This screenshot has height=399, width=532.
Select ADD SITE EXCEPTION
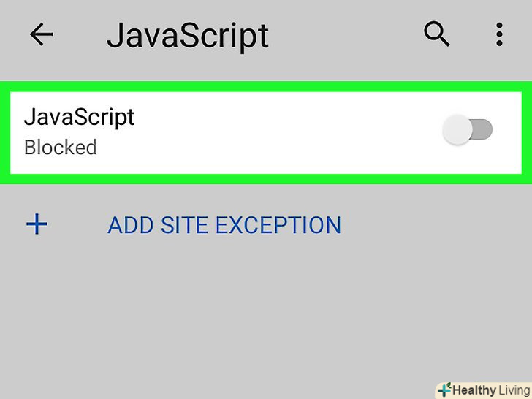pos(224,225)
